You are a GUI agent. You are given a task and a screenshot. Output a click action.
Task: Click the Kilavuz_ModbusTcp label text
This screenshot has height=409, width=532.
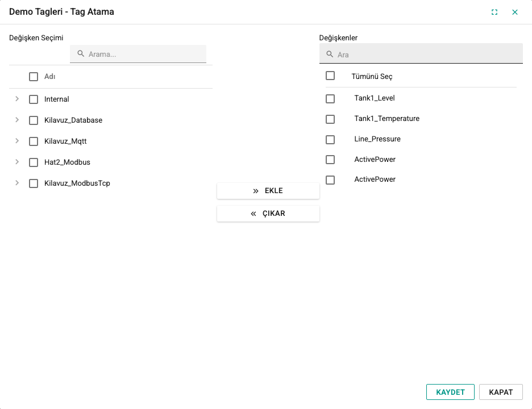(x=77, y=183)
